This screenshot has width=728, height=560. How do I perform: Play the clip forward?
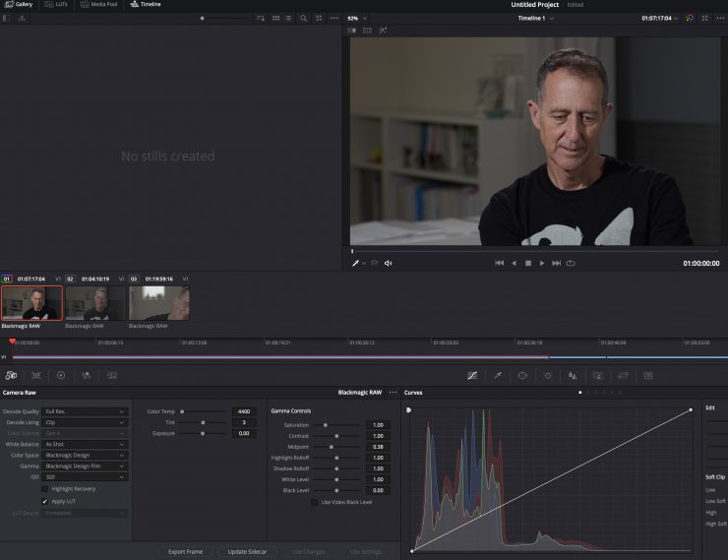point(542,263)
